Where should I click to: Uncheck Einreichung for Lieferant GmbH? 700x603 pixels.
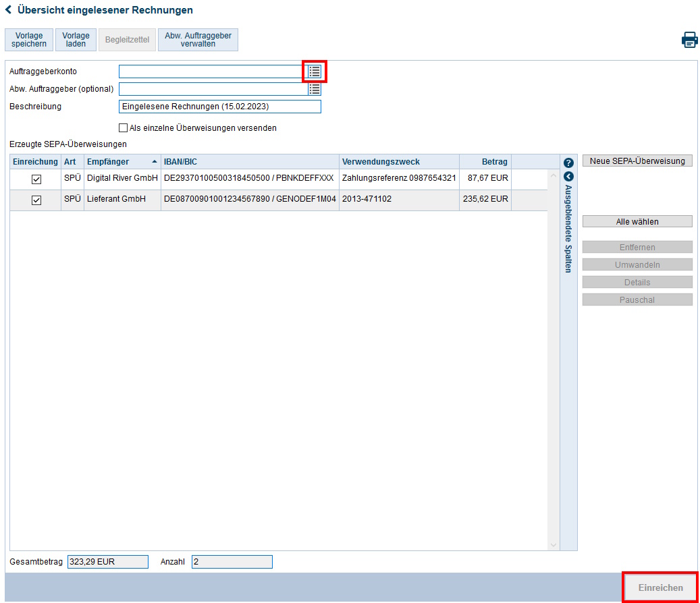click(x=36, y=200)
